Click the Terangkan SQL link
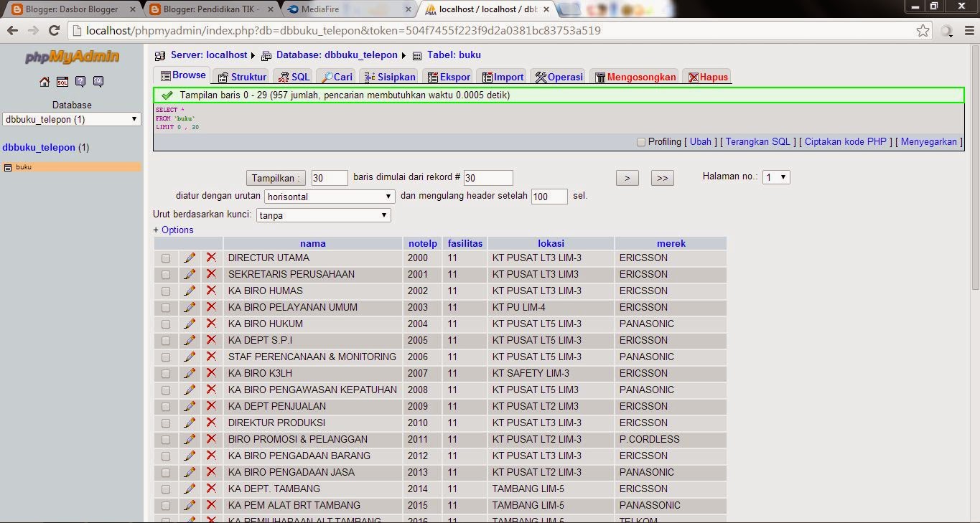The height and width of the screenshot is (523, 980). 757,142
